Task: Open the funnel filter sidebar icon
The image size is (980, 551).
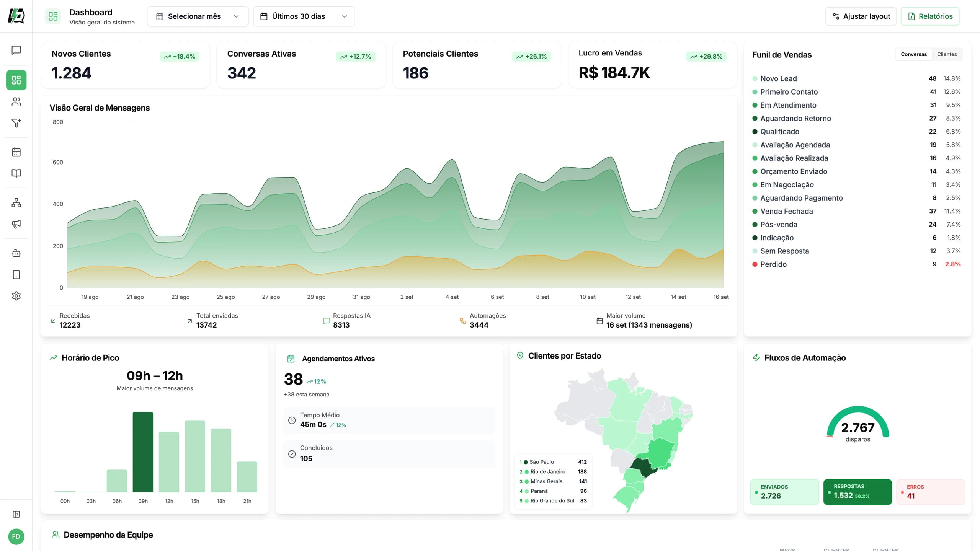Action: tap(16, 123)
